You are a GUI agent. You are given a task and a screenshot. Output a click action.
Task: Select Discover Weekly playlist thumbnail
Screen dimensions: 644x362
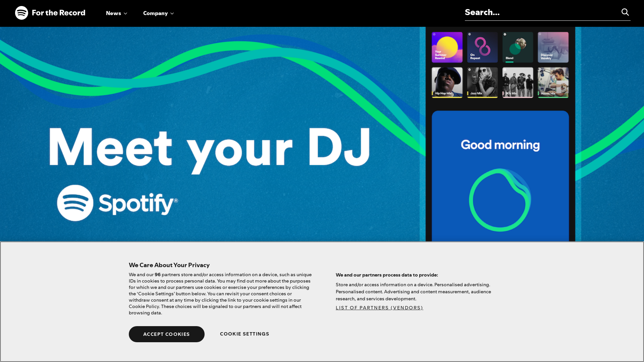[x=553, y=47]
